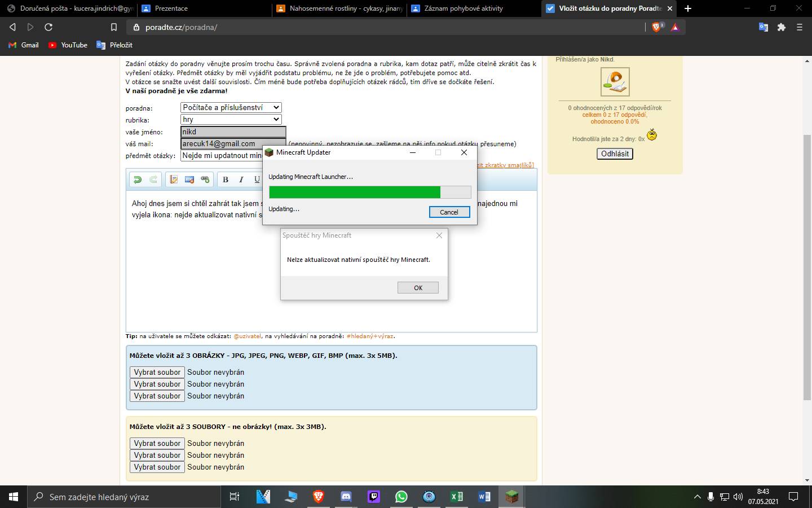Click the #hledaný+výraz tip link
Image resolution: width=812 pixels, height=508 pixels.
tap(370, 336)
